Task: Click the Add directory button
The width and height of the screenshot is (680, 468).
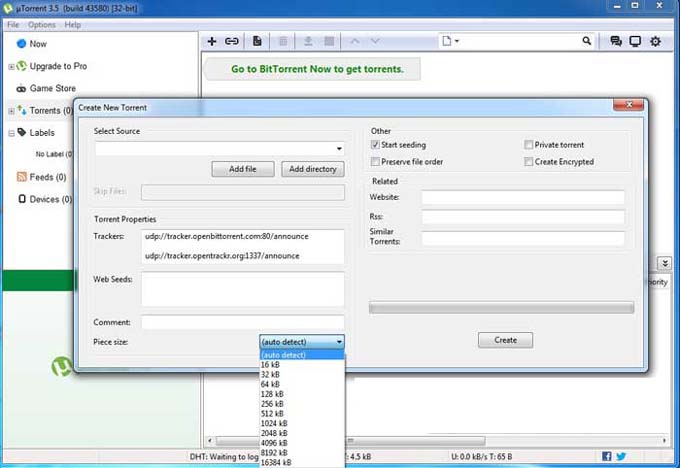Action: pyautogui.click(x=313, y=169)
